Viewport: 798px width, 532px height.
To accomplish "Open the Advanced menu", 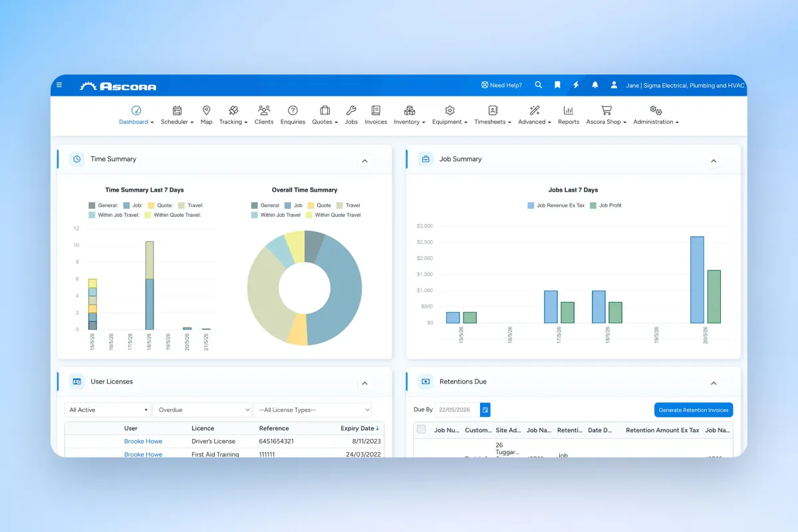I will [x=535, y=115].
